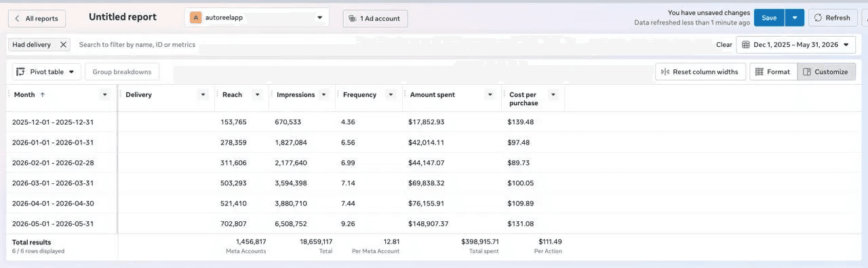
Task: Click cost per purchase $109.89
Action: tap(521, 204)
